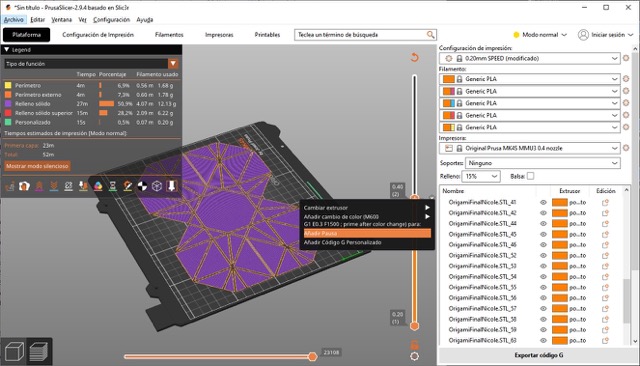Open vertical slider settings cog icon
This screenshot has height=366, width=640.
pyautogui.click(x=414, y=356)
